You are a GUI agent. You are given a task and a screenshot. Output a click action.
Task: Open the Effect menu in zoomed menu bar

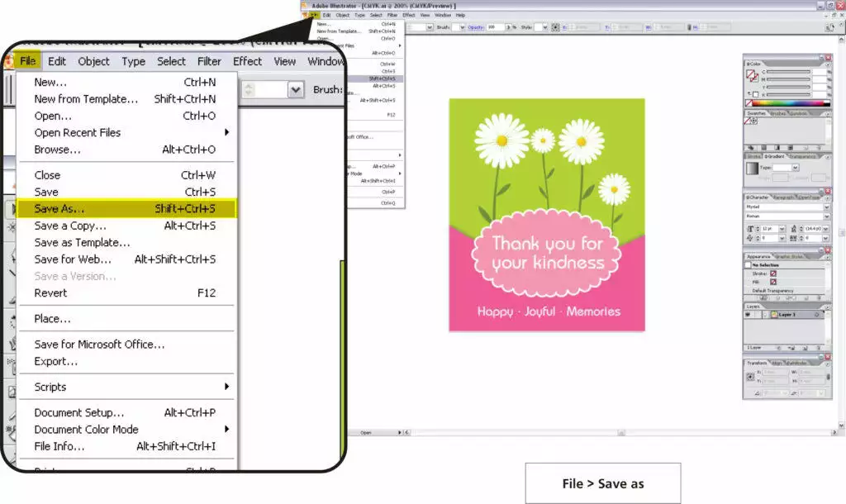coord(247,61)
